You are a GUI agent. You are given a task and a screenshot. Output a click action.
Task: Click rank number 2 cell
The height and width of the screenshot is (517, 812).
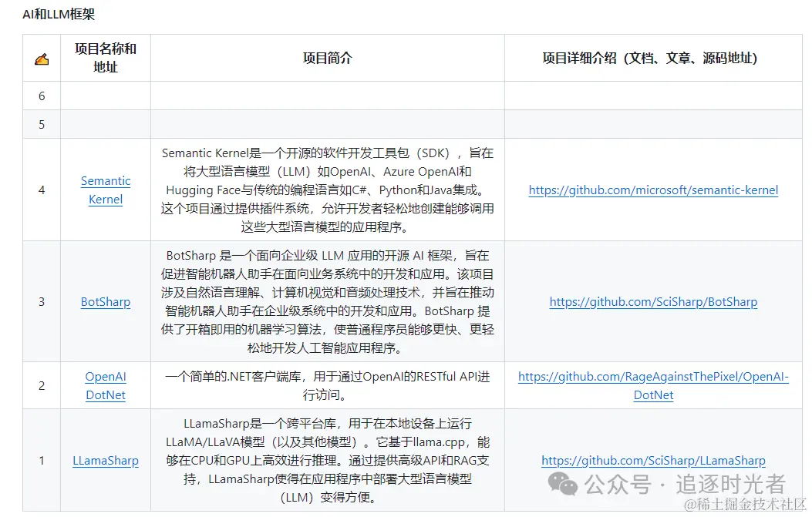click(42, 385)
